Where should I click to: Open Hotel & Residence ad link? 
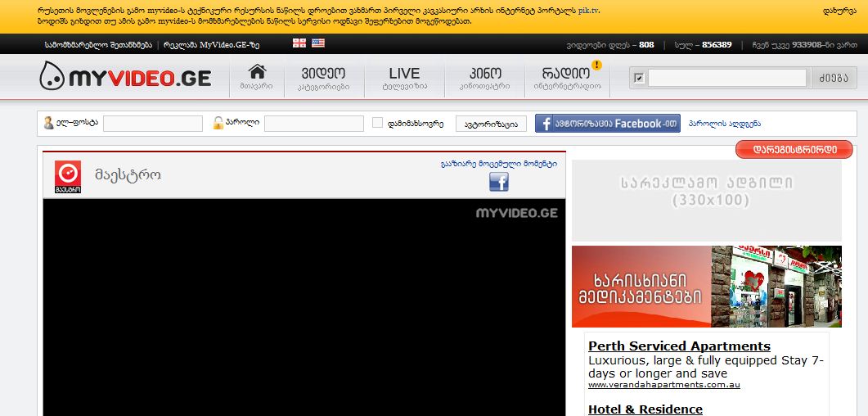[x=645, y=409]
